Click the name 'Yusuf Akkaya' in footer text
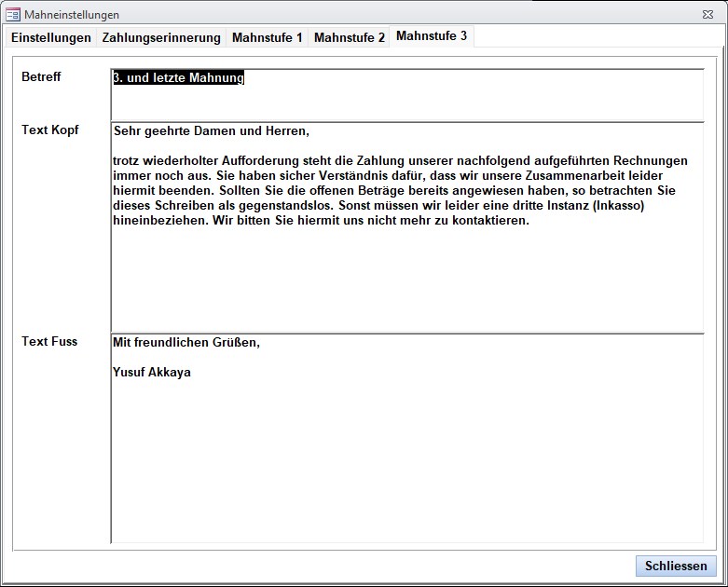The image size is (728, 587). point(152,372)
